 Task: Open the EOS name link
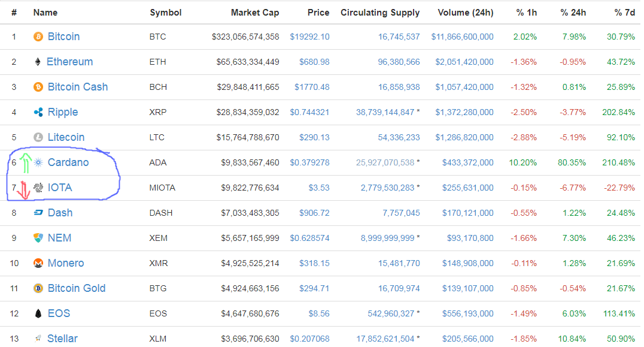pos(59,313)
